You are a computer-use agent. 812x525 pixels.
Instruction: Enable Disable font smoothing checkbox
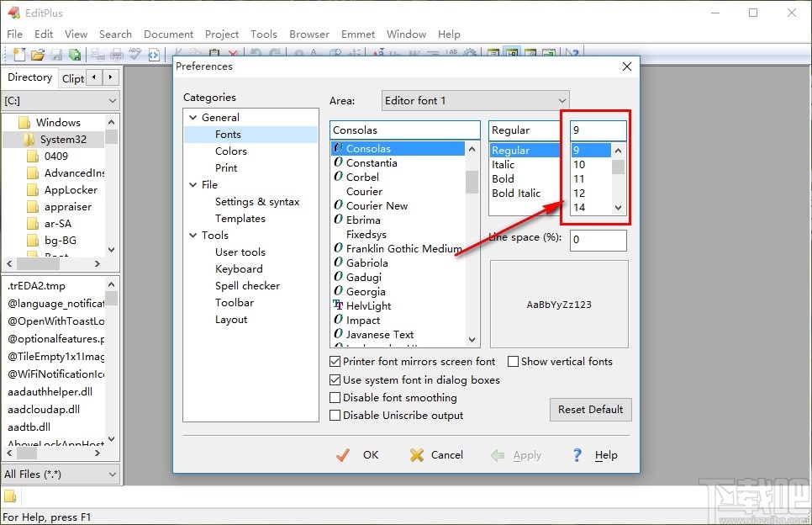(335, 397)
